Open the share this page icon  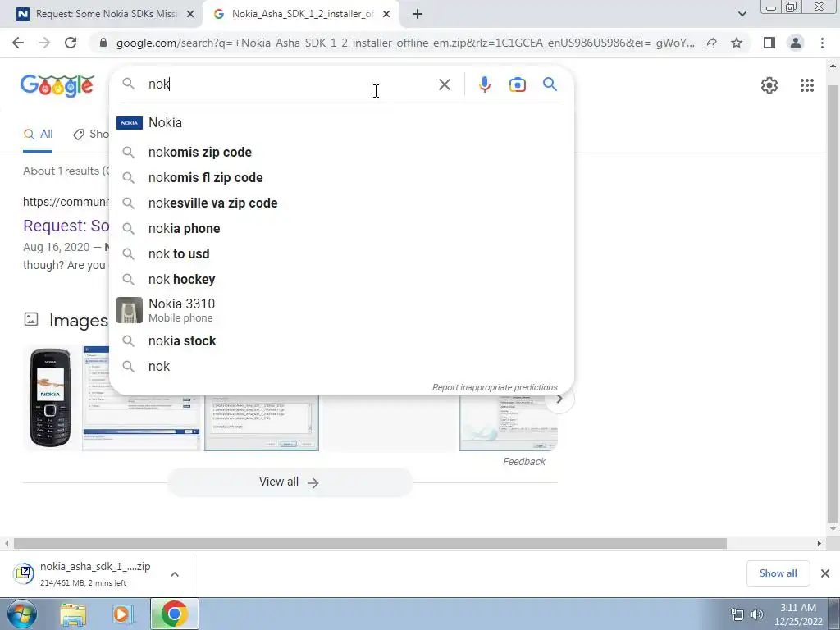click(x=710, y=43)
